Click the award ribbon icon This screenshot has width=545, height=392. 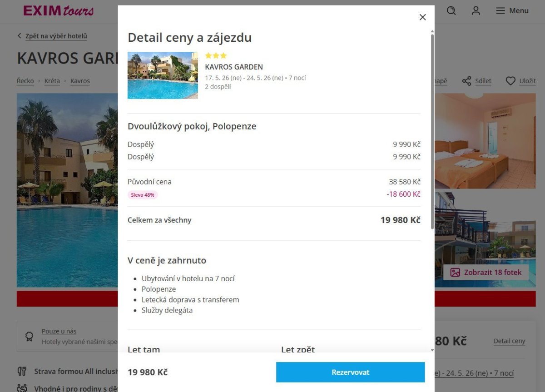pyautogui.click(x=29, y=336)
